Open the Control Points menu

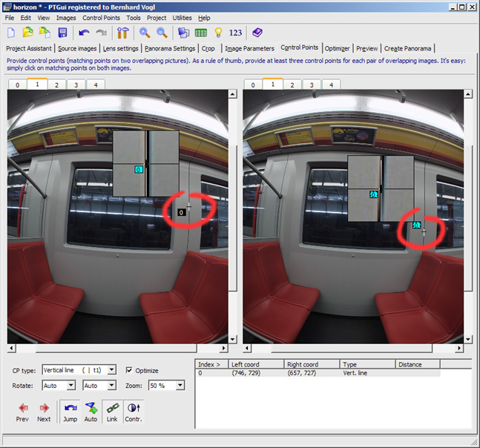[101, 17]
